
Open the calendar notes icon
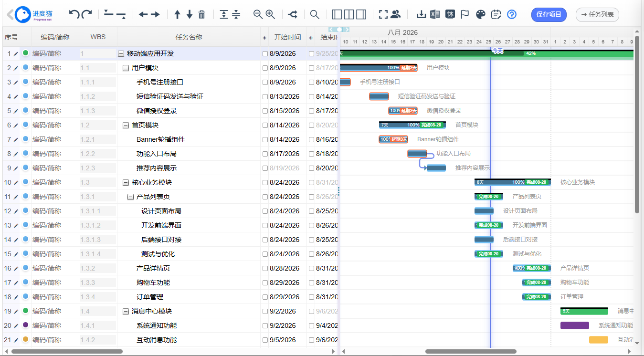(x=496, y=14)
